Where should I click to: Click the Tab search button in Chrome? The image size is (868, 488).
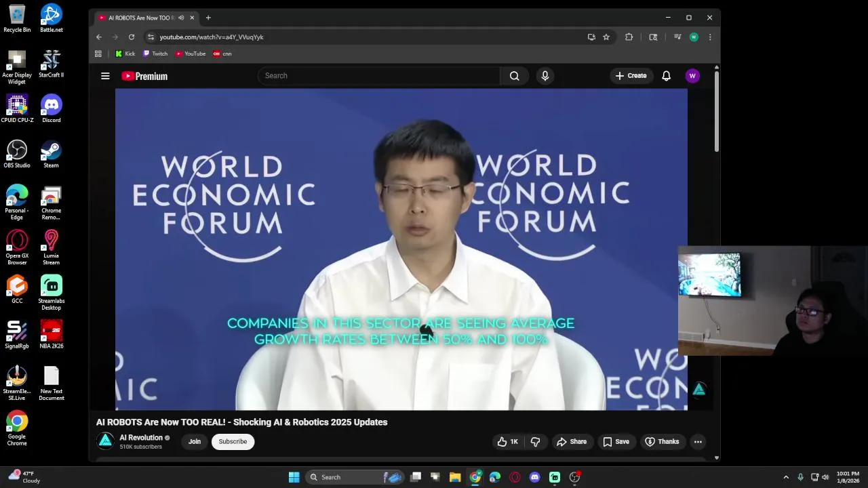(x=653, y=37)
